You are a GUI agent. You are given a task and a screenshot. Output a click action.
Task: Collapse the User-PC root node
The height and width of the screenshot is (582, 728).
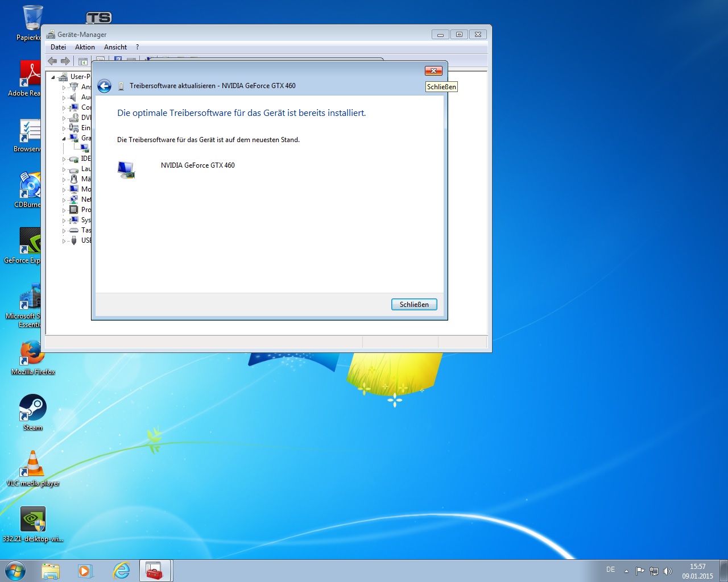pos(53,77)
